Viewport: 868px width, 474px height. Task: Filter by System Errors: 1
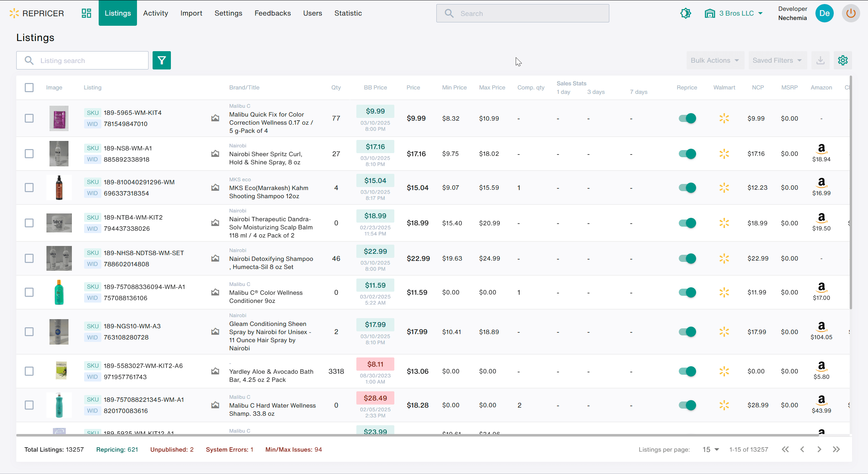[x=230, y=449]
